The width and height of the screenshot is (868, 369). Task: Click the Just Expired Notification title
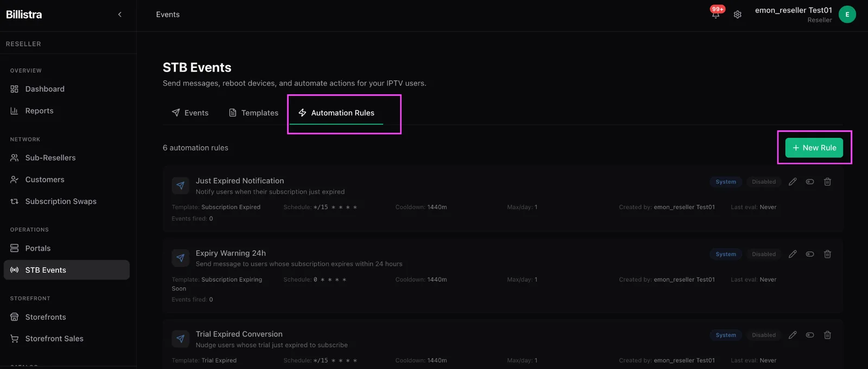click(x=240, y=181)
